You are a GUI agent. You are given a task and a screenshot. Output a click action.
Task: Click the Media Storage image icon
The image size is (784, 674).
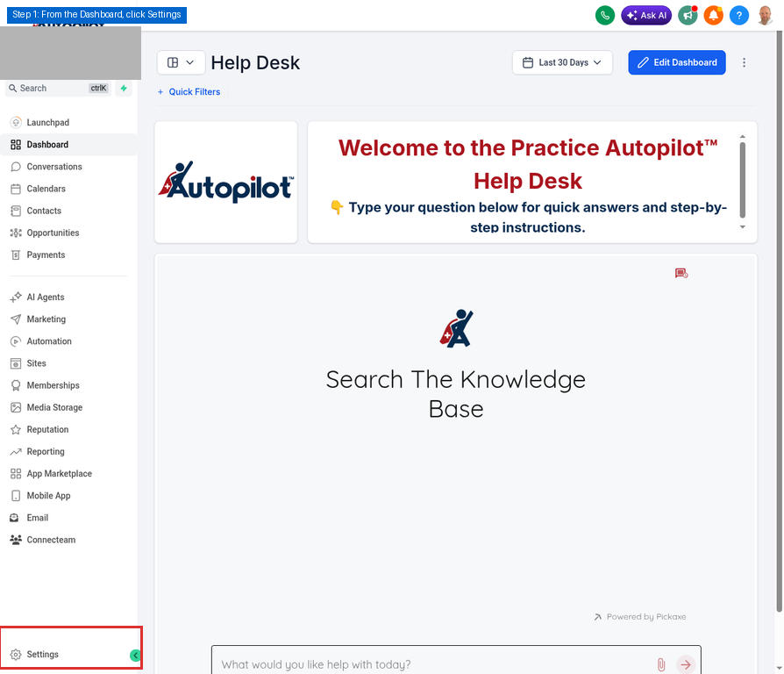[16, 407]
